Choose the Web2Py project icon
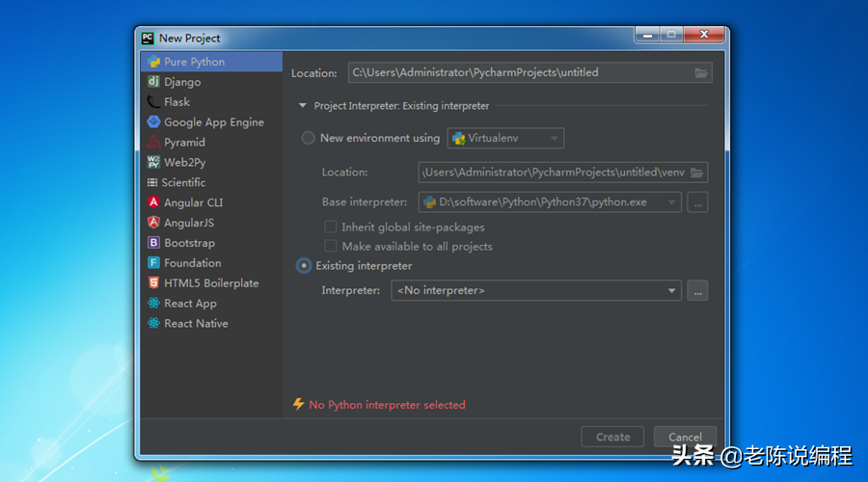This screenshot has width=868, height=482. coord(154,163)
